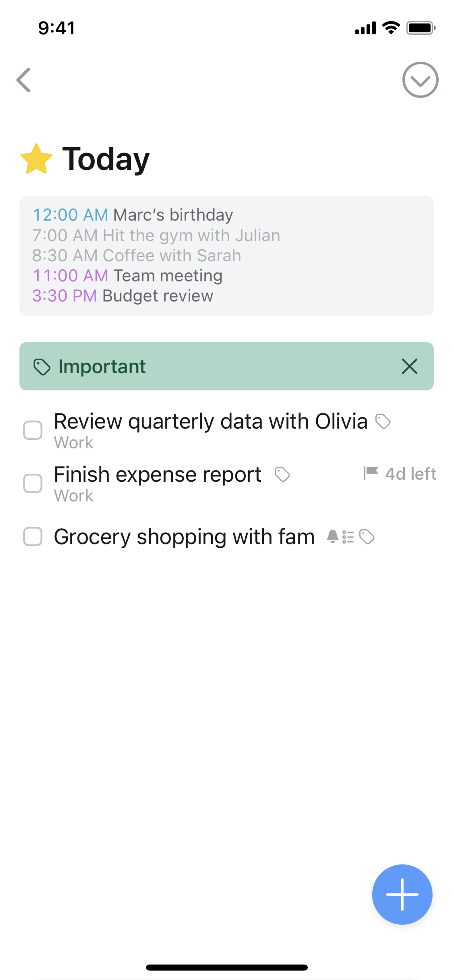The height and width of the screenshot is (980, 453).
Task: Tap the 4d left deadline label
Action: point(410,474)
